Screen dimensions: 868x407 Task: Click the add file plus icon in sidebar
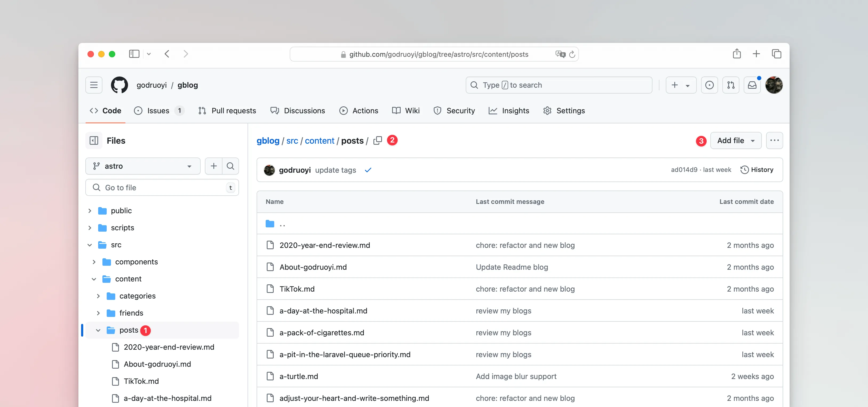(214, 166)
